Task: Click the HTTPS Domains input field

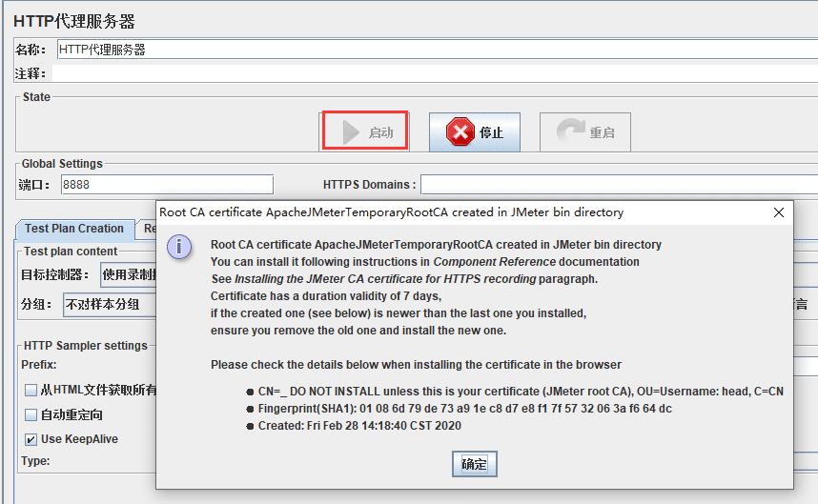Action: point(620,185)
